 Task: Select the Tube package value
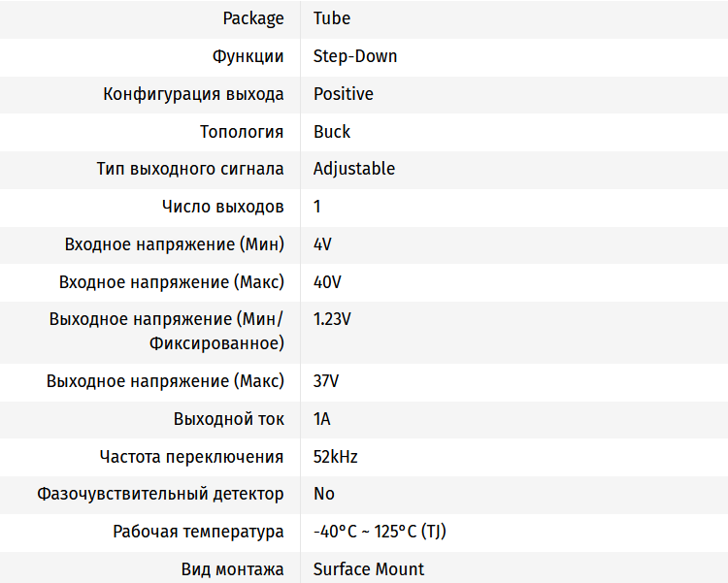click(332, 18)
